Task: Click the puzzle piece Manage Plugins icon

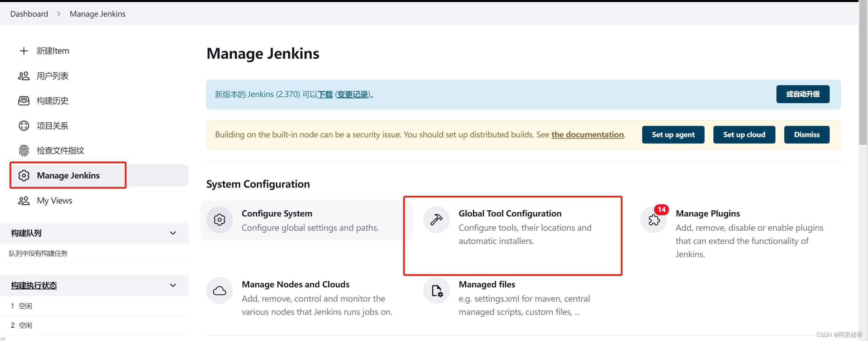Action: (654, 220)
